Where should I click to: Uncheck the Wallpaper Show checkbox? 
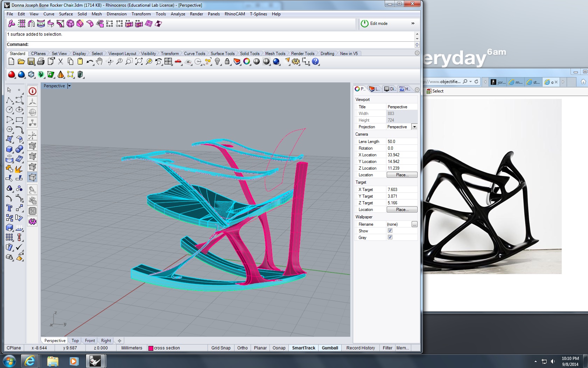(390, 231)
